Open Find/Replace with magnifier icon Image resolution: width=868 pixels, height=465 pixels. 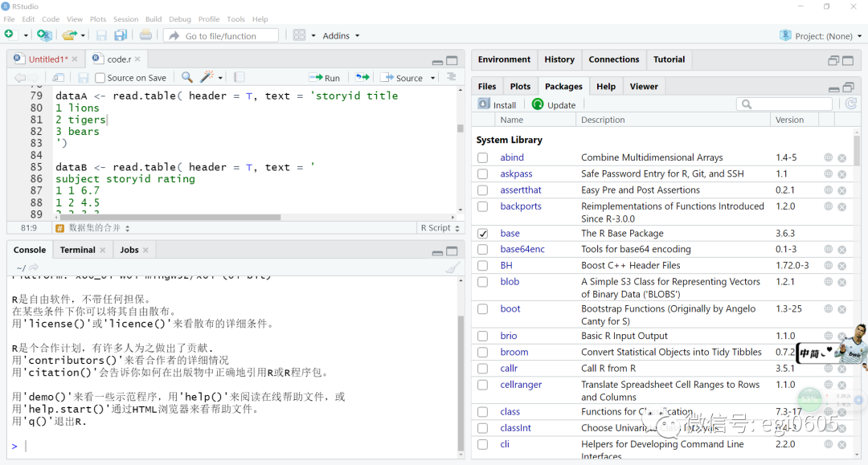(x=186, y=77)
